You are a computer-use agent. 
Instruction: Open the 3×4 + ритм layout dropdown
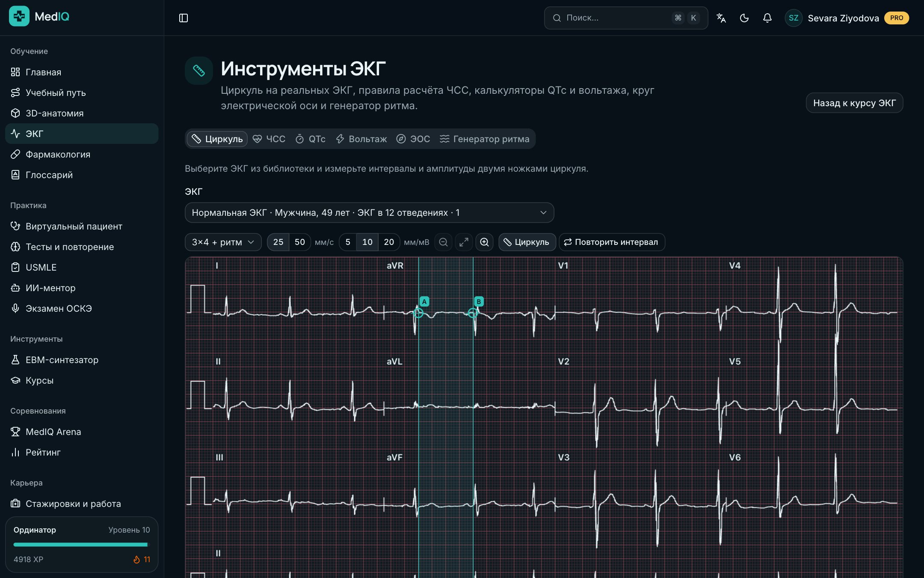coord(223,242)
